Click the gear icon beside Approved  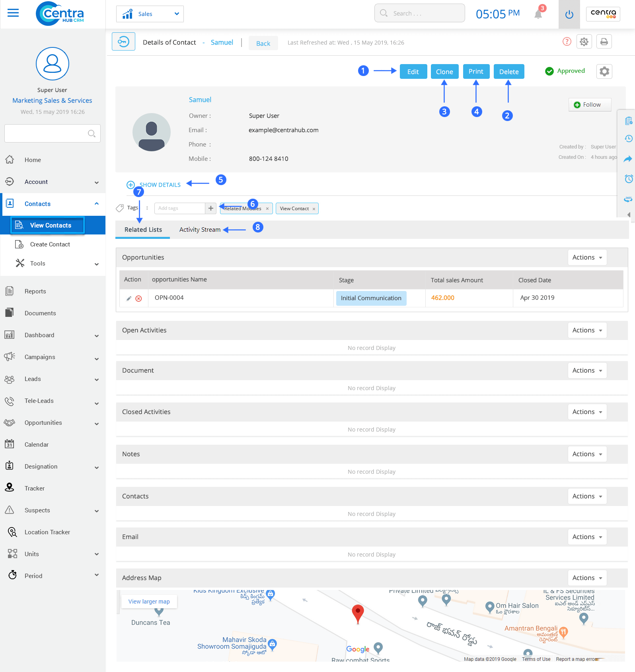604,71
